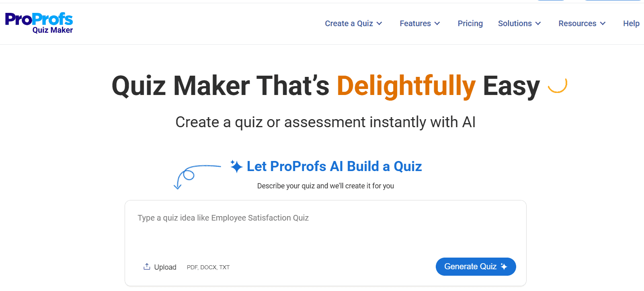Click the Upload button
Viewport: 644px width, 291px height.
(160, 267)
